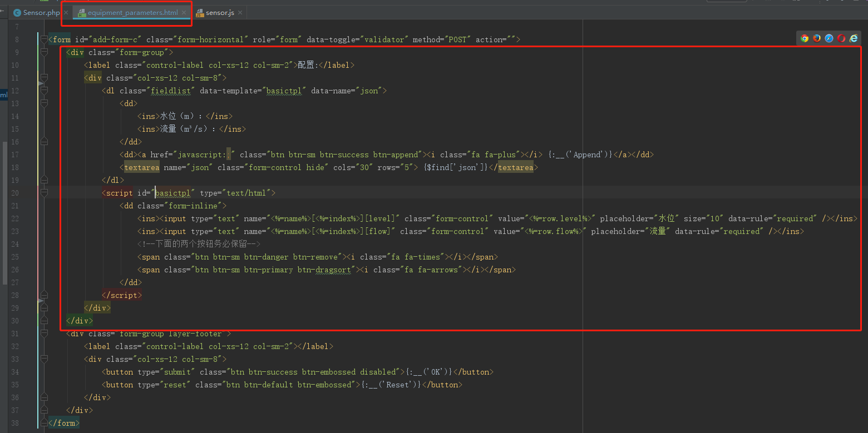Open in Chrome browser icon
Viewport: 868px width, 433px height.
pos(805,38)
